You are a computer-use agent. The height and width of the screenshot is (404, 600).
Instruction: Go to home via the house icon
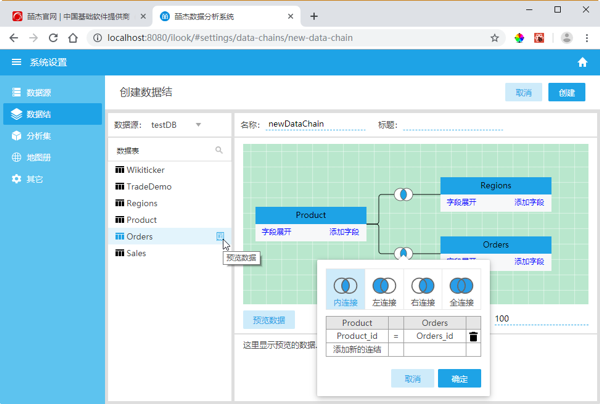click(582, 62)
